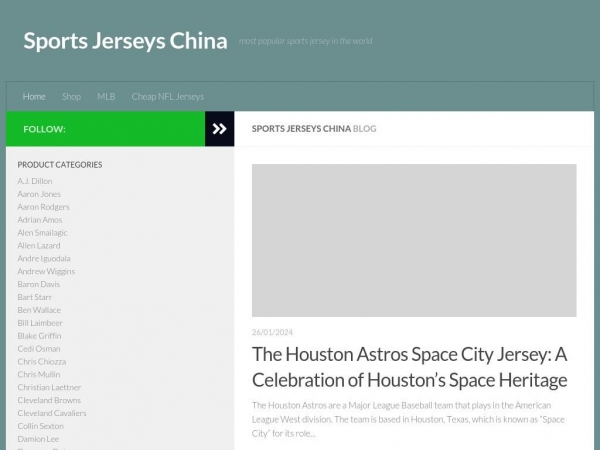Select the A.J. Dillon category
The image size is (600, 450).
[x=35, y=181]
